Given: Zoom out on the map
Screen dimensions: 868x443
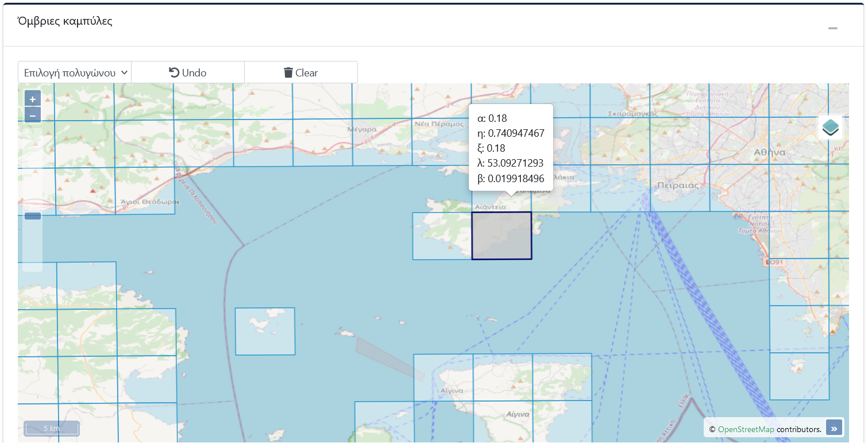Looking at the screenshot, I should tap(33, 115).
